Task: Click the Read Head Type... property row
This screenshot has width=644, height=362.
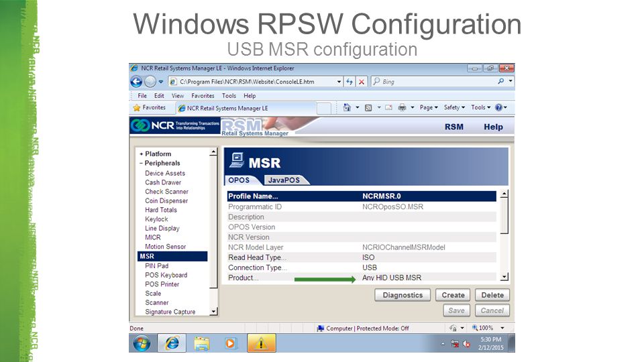Action: [x=362, y=257]
